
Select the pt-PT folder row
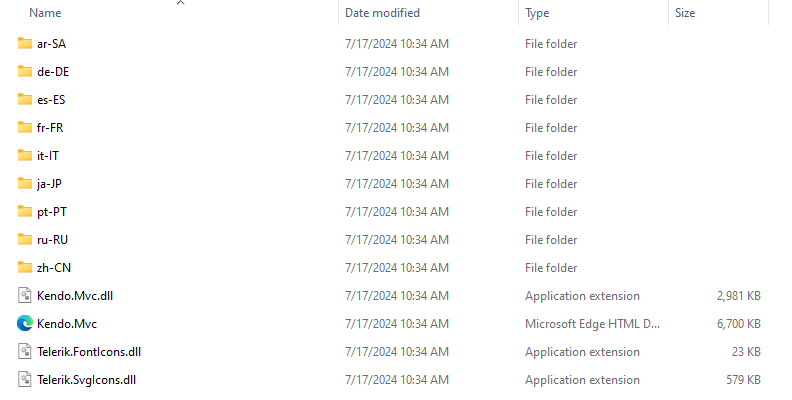pyautogui.click(x=52, y=212)
